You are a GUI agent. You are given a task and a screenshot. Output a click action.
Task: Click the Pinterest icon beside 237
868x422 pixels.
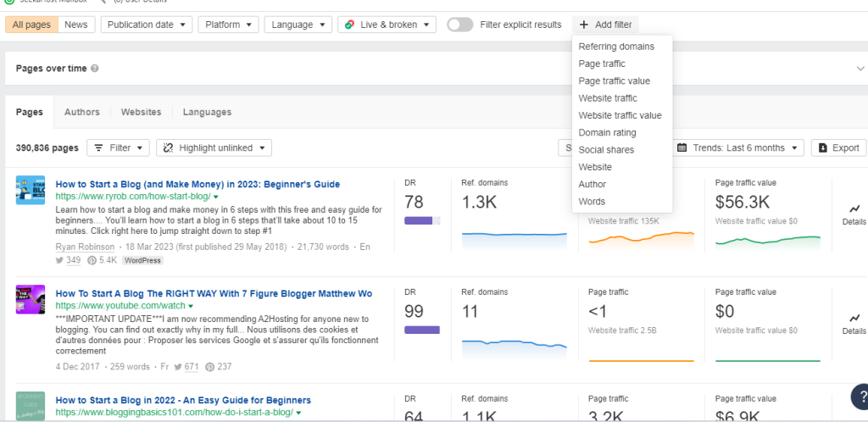(210, 366)
